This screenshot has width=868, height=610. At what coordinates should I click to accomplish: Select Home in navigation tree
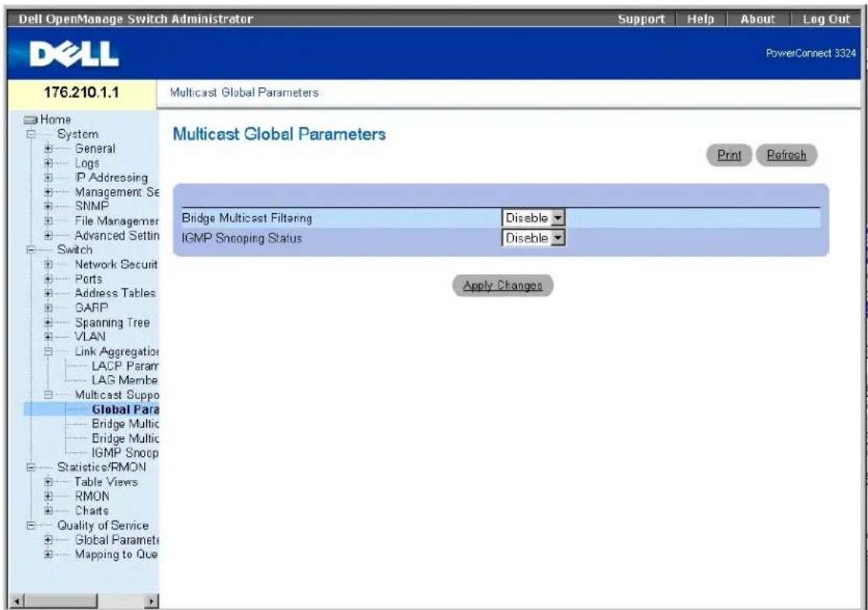coord(55,120)
